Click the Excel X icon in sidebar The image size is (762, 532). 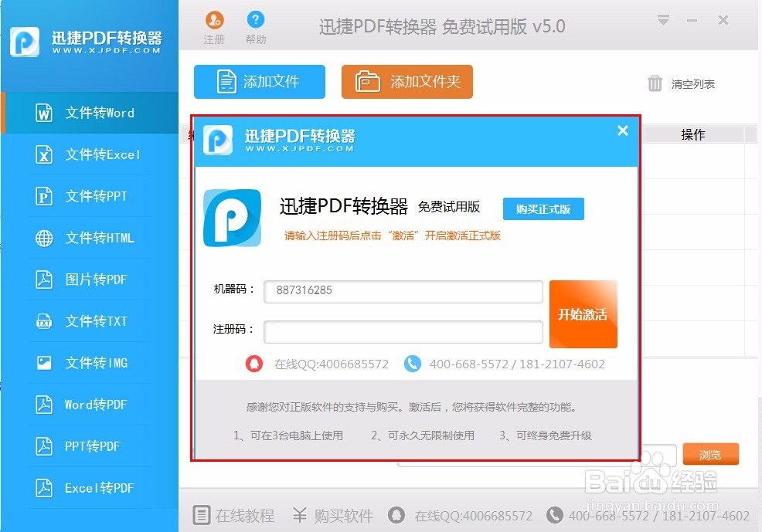pos(44,154)
